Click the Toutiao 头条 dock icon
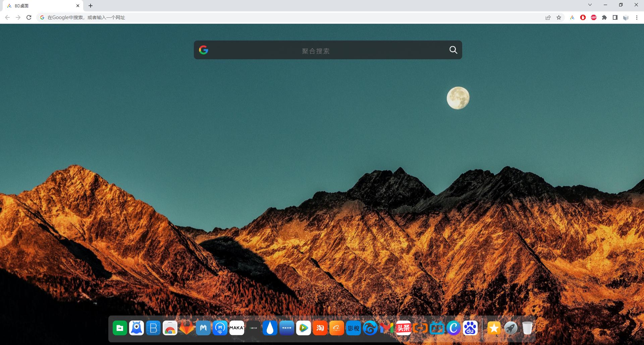The image size is (644, 345). click(403, 328)
